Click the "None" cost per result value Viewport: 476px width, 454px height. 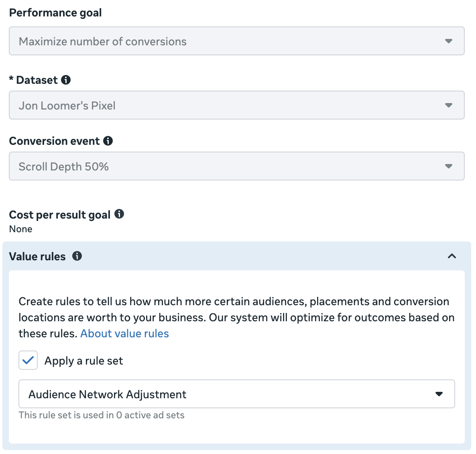tap(21, 229)
